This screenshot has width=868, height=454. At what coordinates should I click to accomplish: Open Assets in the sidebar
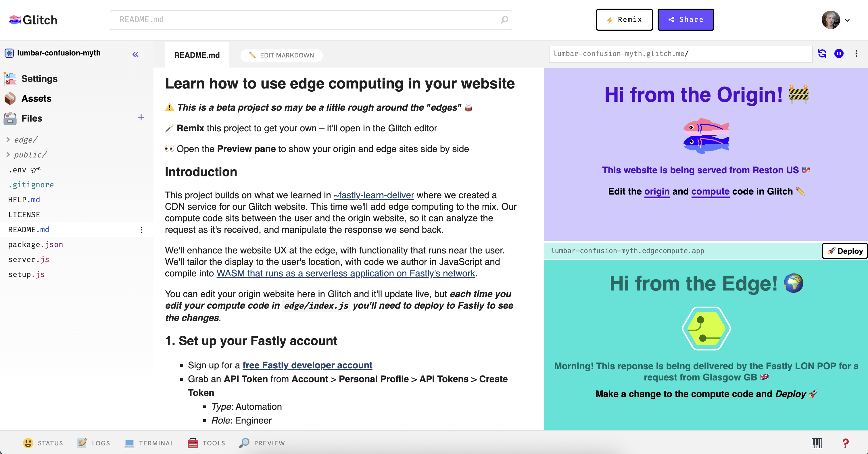click(x=37, y=98)
